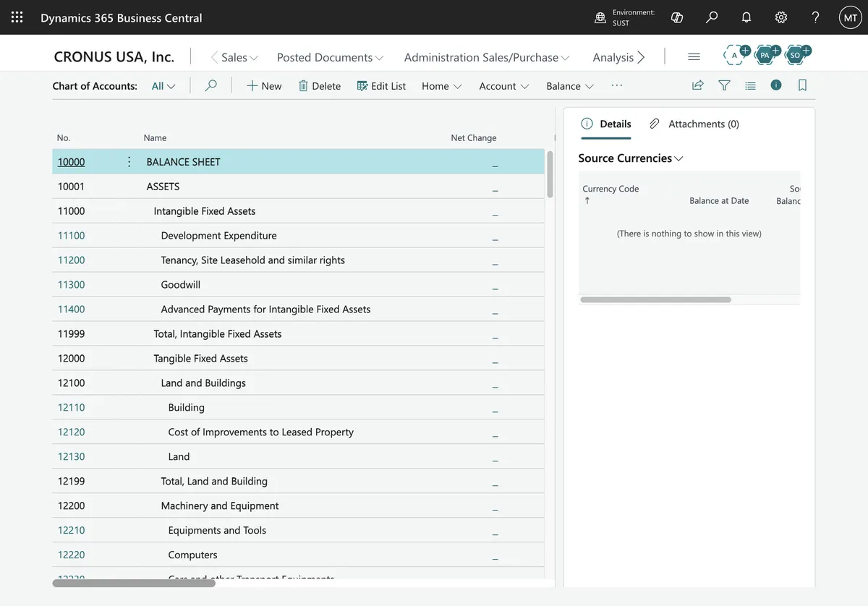Viewport: 868px width, 606px height.
Task: Open the Tell Me search magnifier in header
Action: click(712, 17)
